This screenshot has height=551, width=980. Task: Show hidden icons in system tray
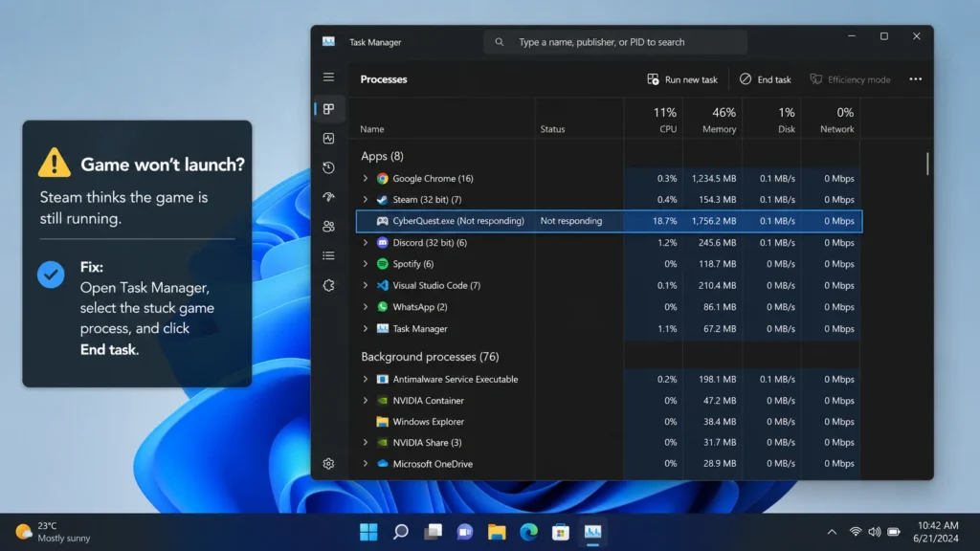pyautogui.click(x=832, y=532)
